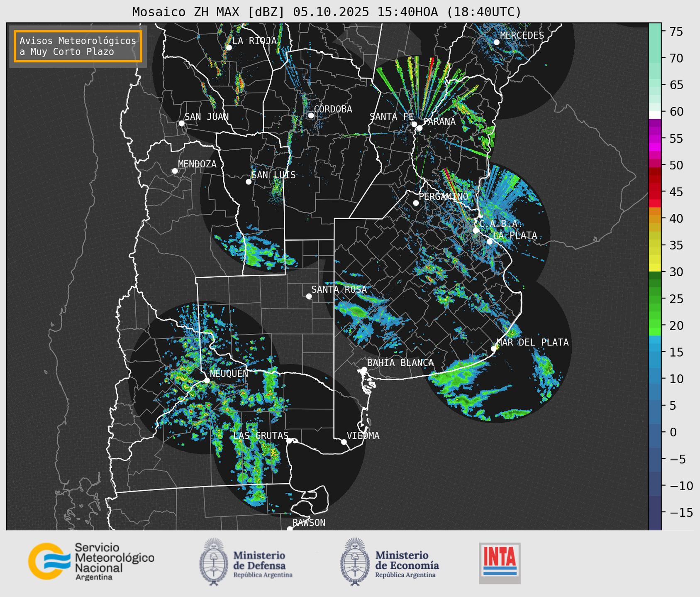The height and width of the screenshot is (597, 700).
Task: Click the Bahía Blanca city label
Action: [400, 363]
